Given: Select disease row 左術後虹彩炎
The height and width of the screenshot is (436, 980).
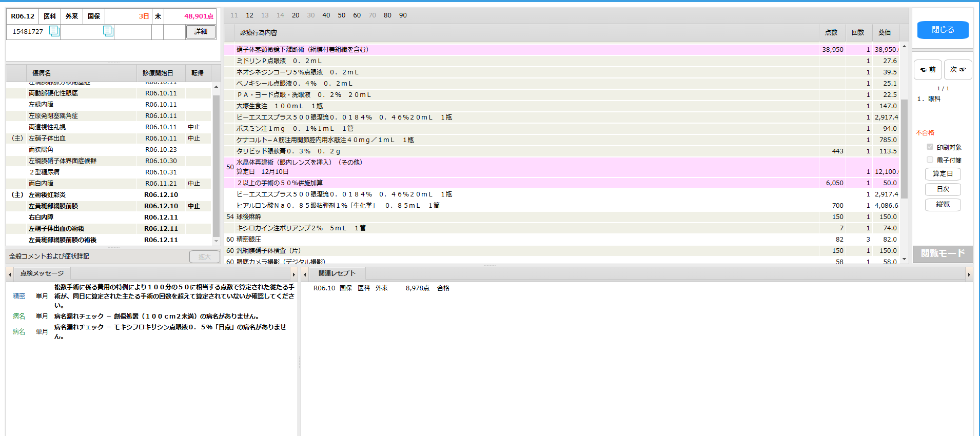Looking at the screenshot, I should point(109,195).
